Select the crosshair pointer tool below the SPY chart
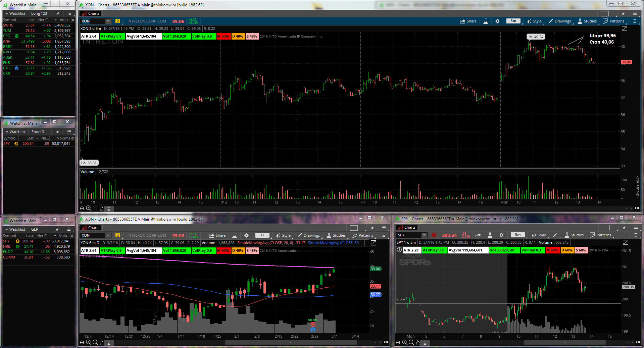The image size is (644, 348). point(398,342)
